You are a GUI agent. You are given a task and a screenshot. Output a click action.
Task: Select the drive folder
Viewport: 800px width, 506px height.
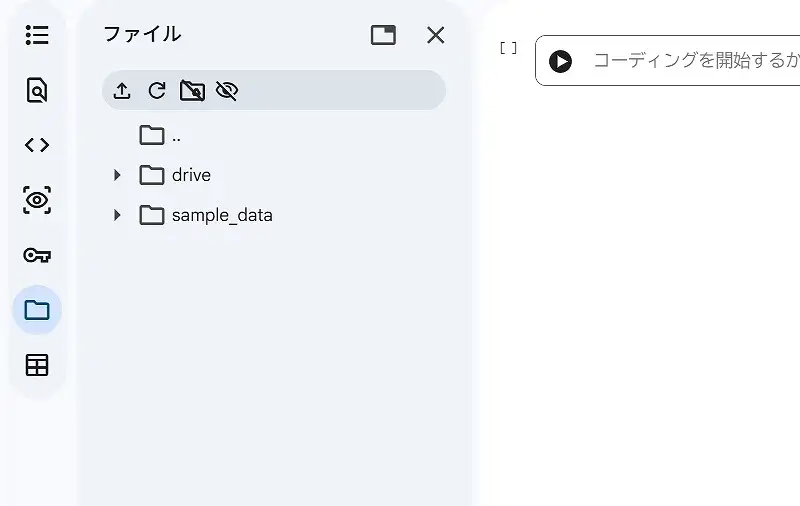pyautogui.click(x=190, y=175)
